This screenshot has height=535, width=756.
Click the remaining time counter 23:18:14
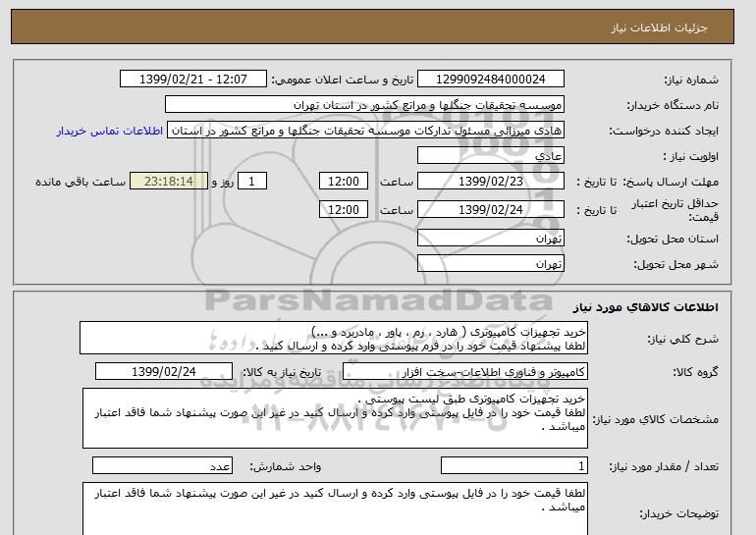click(x=169, y=182)
